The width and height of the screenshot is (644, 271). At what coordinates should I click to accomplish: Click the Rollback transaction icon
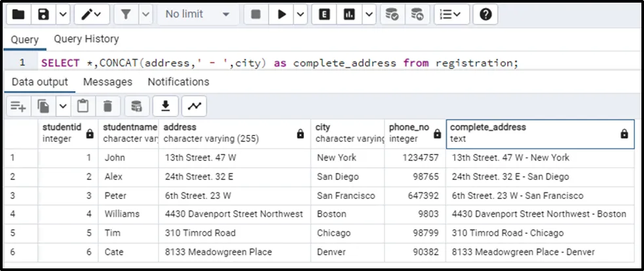coord(417,14)
